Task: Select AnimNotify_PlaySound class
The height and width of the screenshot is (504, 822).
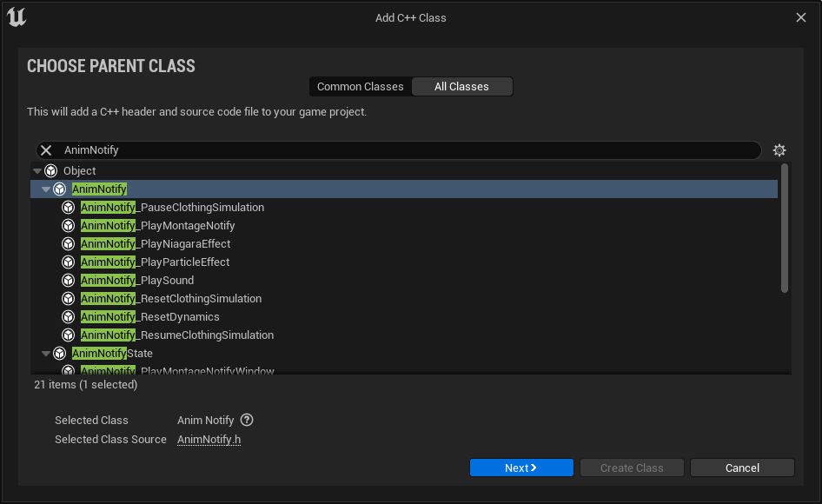Action: pyautogui.click(x=404, y=281)
